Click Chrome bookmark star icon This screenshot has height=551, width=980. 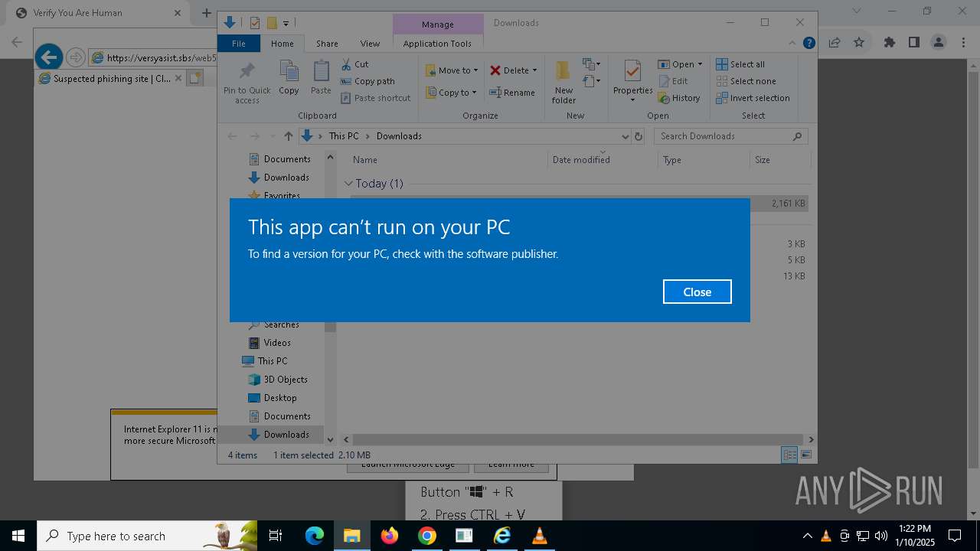coord(859,42)
